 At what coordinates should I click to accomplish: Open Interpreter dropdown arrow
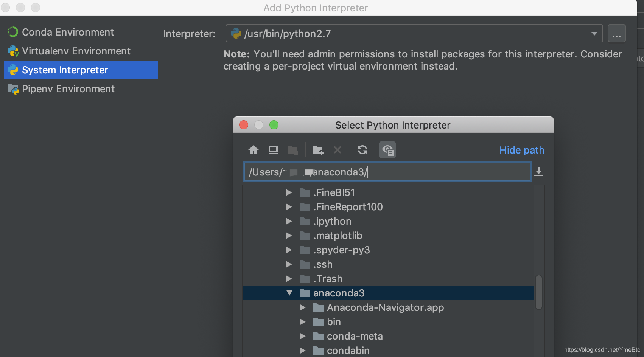click(x=594, y=34)
